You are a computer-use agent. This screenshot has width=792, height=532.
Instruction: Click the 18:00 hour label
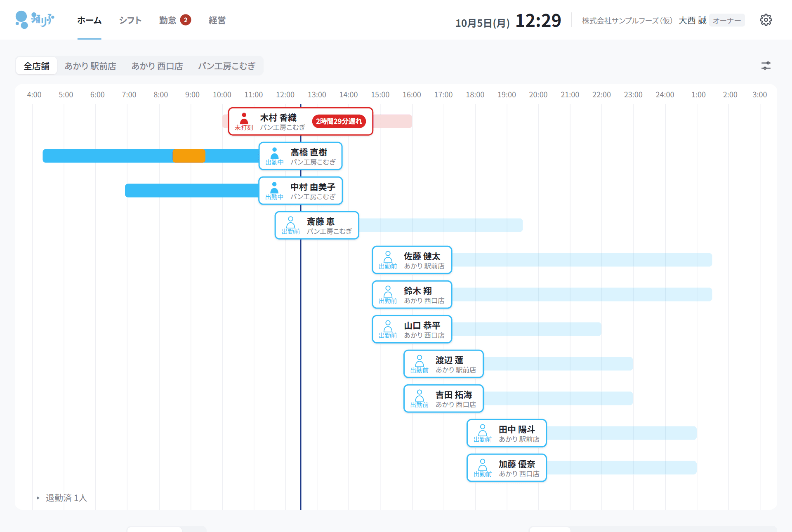pyautogui.click(x=475, y=95)
